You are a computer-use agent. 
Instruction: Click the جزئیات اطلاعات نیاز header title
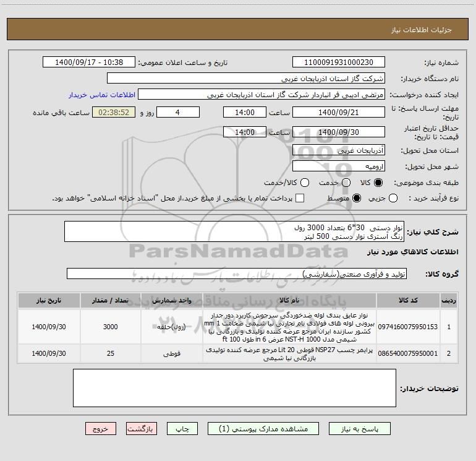[x=422, y=30]
